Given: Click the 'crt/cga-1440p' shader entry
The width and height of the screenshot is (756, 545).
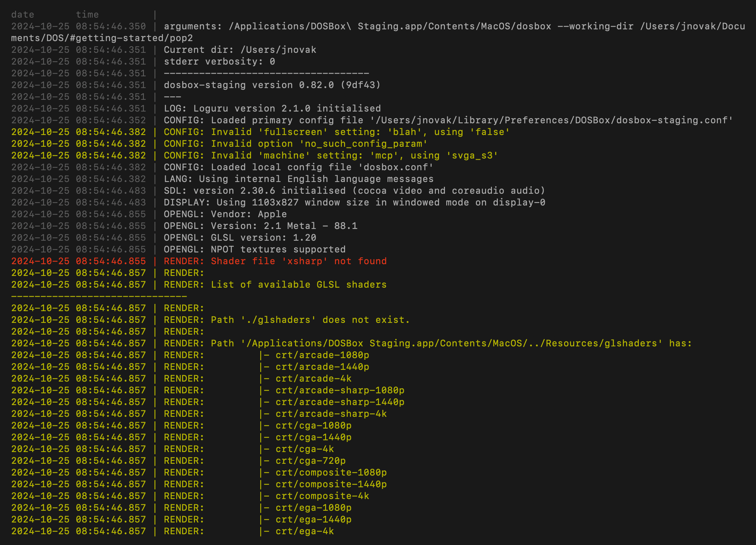Looking at the screenshot, I should (x=313, y=437).
